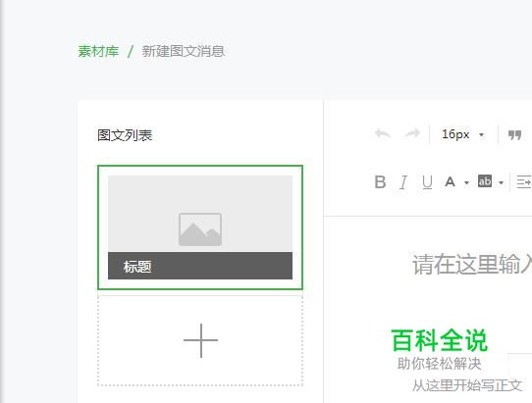Click the 图文列表 heading
Viewport: 532px width, 403px height.
125,135
